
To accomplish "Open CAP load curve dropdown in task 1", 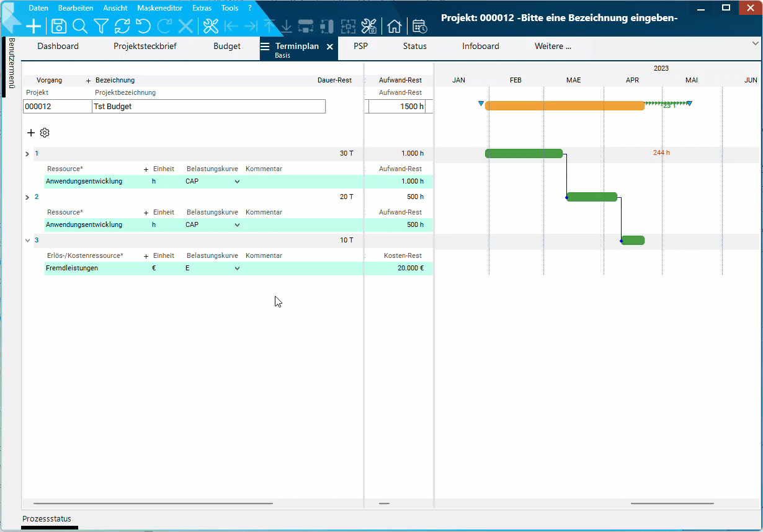I will [237, 182].
